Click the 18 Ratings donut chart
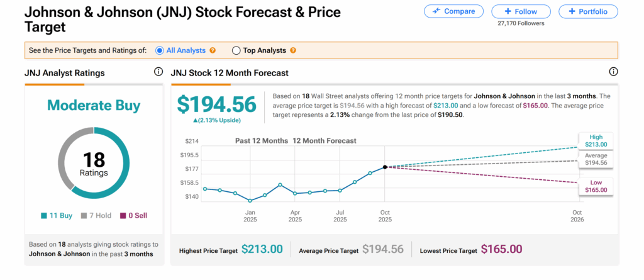 point(94,164)
